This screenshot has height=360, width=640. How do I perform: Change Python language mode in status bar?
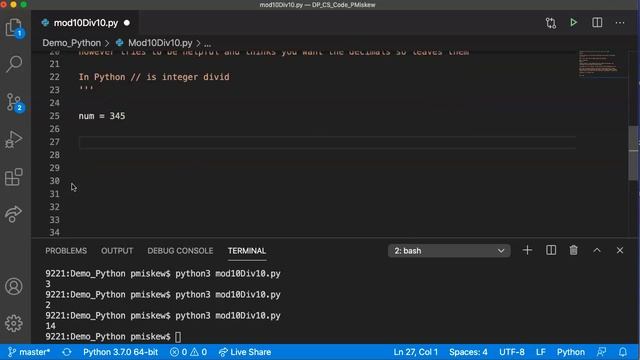[571, 352]
